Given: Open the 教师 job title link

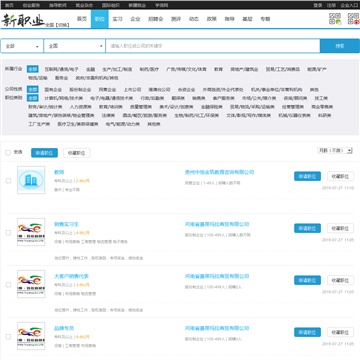Looking at the screenshot, I should pyautogui.click(x=59, y=172).
